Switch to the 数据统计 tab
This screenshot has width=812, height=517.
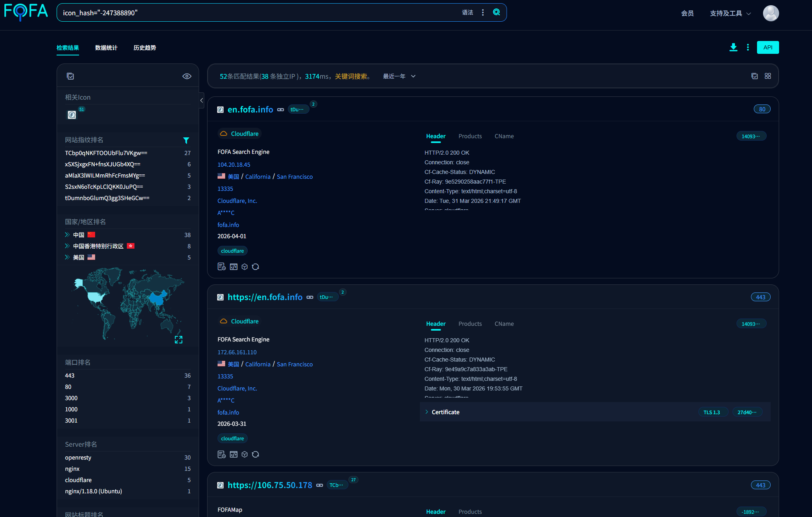point(106,48)
